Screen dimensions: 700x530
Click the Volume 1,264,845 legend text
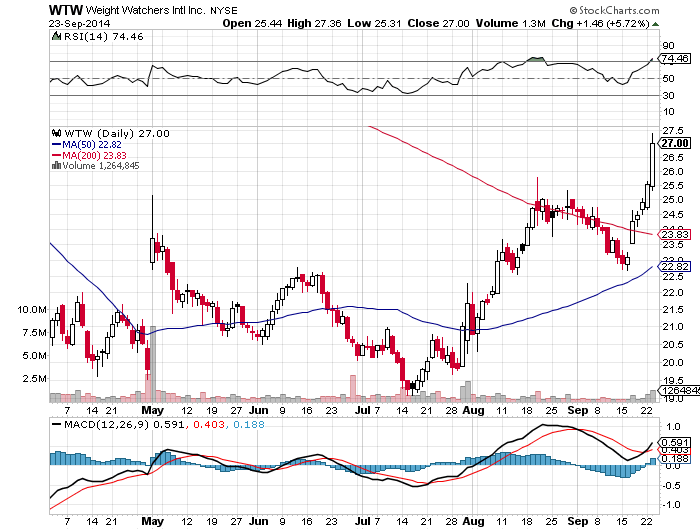pyautogui.click(x=101, y=166)
